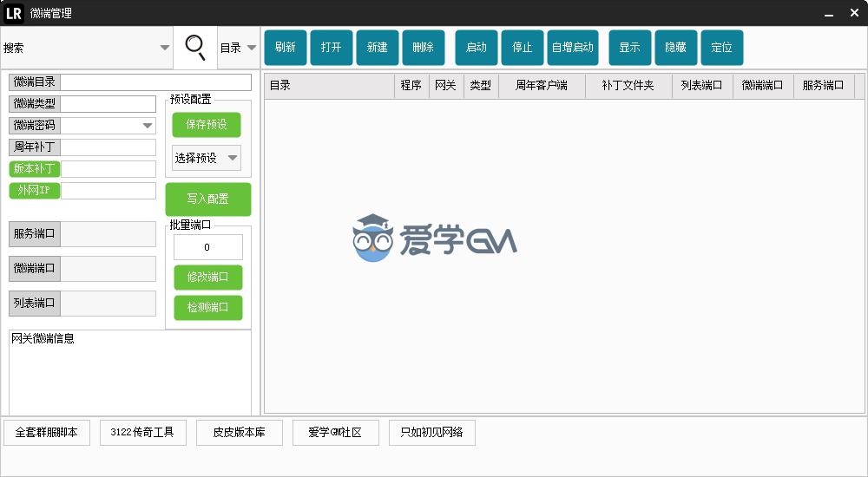Click the 微端端口 left-panel value field
Viewport: 868px width, 477px height.
click(x=108, y=269)
